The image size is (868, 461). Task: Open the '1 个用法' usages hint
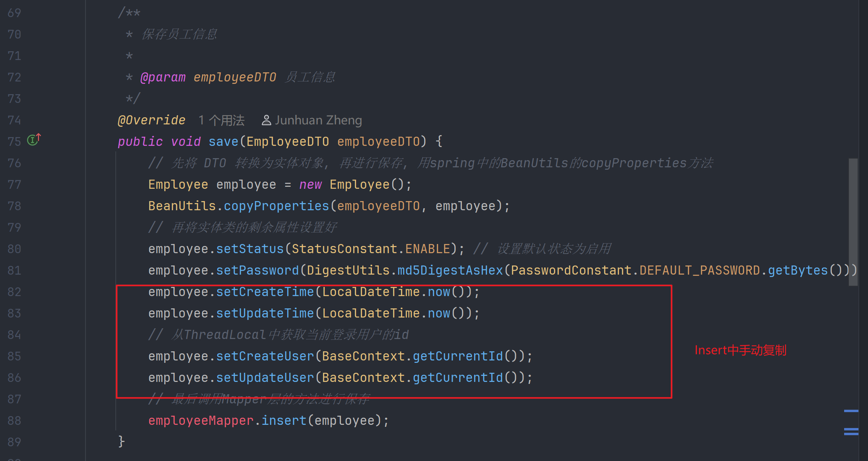click(x=221, y=120)
